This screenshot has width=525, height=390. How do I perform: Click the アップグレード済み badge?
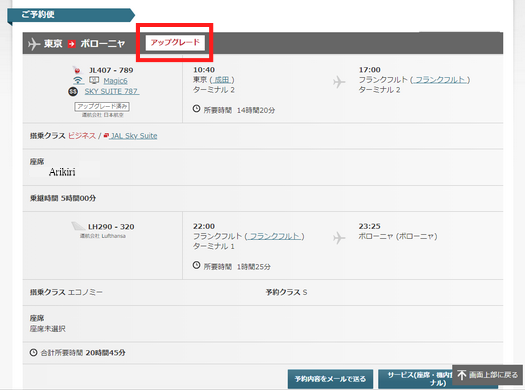click(102, 106)
